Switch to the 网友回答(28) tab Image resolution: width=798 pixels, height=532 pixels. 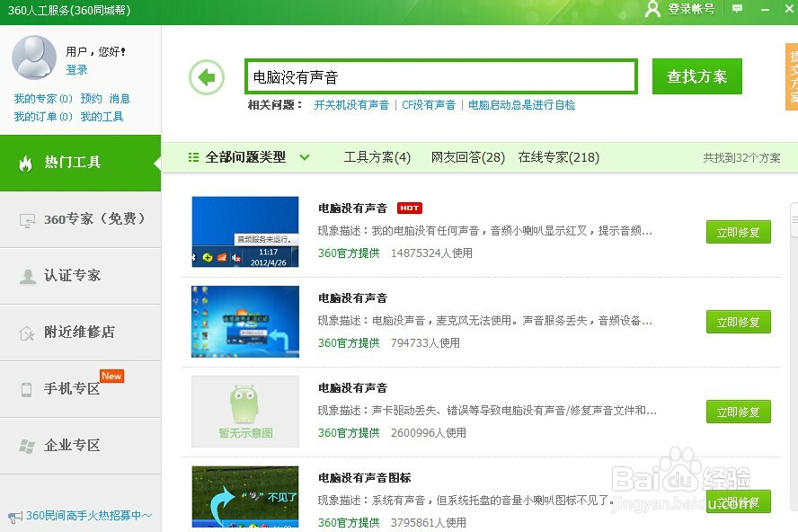467,157
